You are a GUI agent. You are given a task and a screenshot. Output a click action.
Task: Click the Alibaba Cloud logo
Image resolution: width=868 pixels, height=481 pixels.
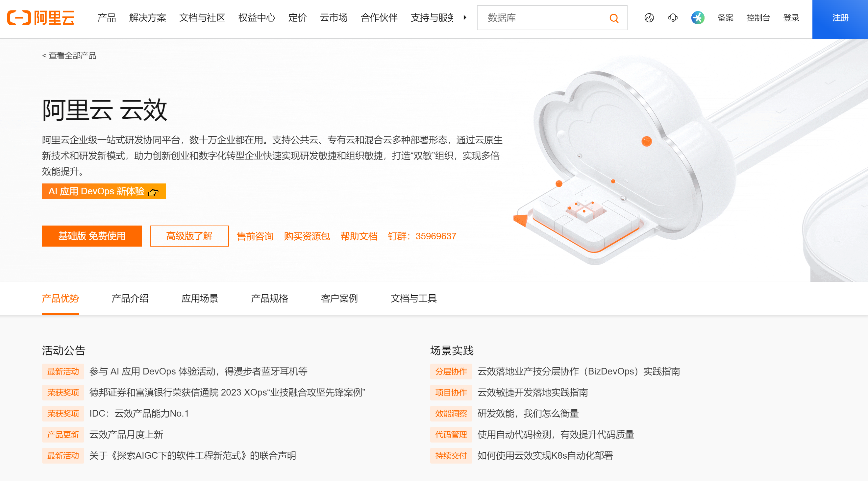(x=41, y=17)
